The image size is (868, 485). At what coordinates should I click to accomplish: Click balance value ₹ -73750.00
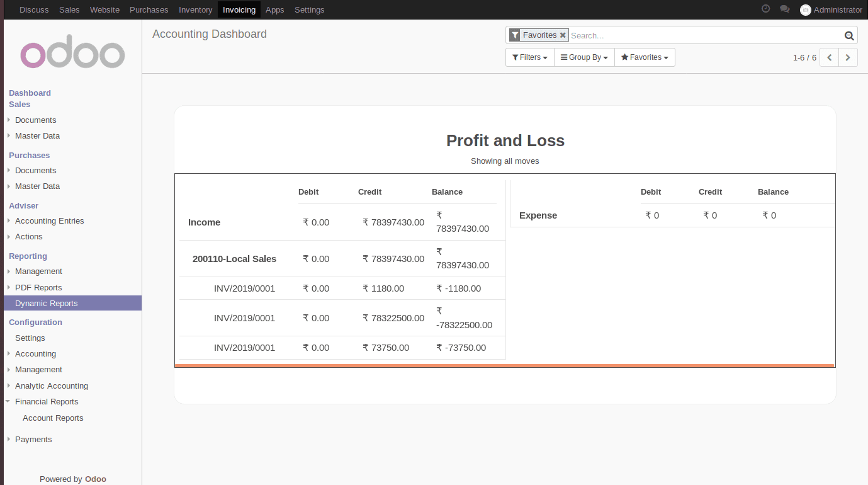(x=461, y=348)
